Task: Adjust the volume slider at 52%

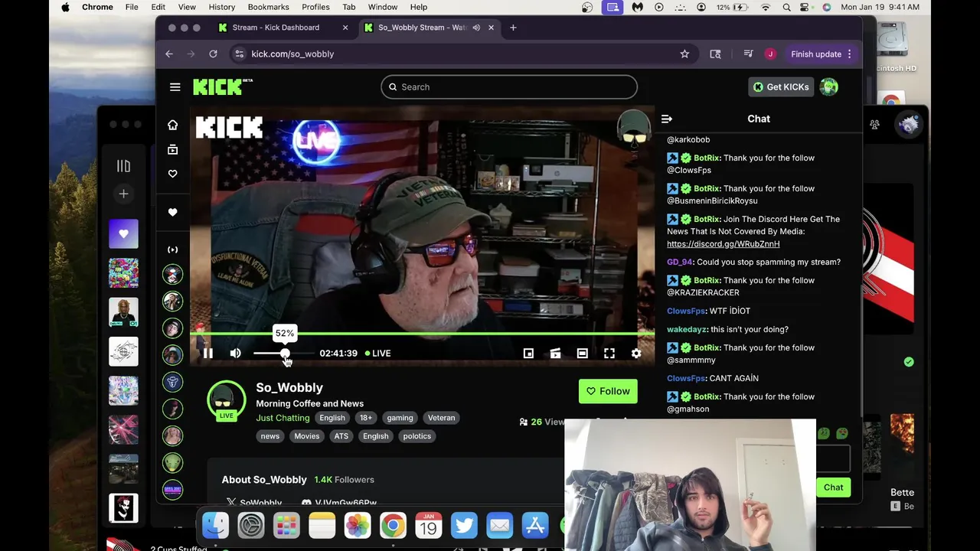Action: (x=283, y=353)
